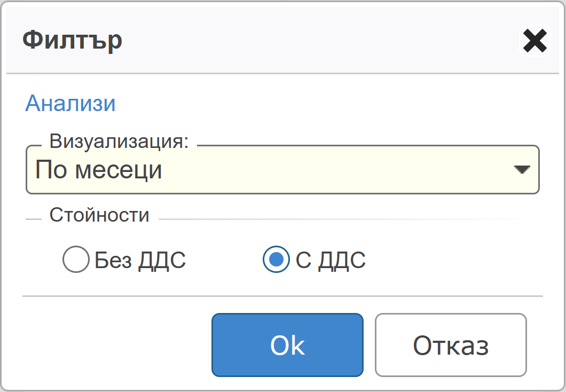The image size is (566, 392).
Task: Close the Филтър dialog with the X icon
Action: 534,41
